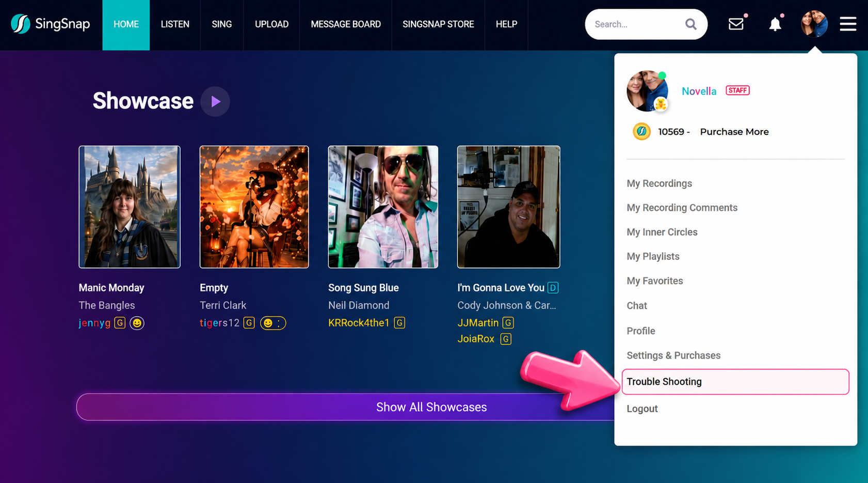Click the profile avatar in the header
Image resolution: width=868 pixels, height=483 pixels.
point(814,24)
